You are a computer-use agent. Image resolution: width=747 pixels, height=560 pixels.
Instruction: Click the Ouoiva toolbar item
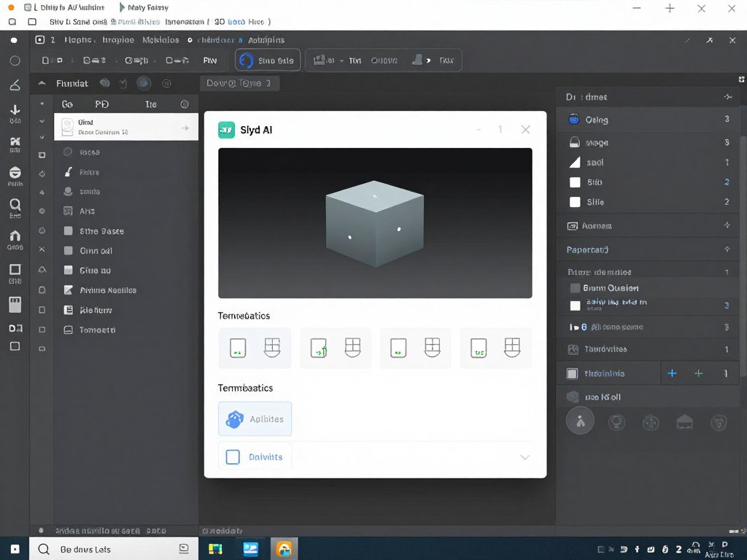(x=384, y=61)
